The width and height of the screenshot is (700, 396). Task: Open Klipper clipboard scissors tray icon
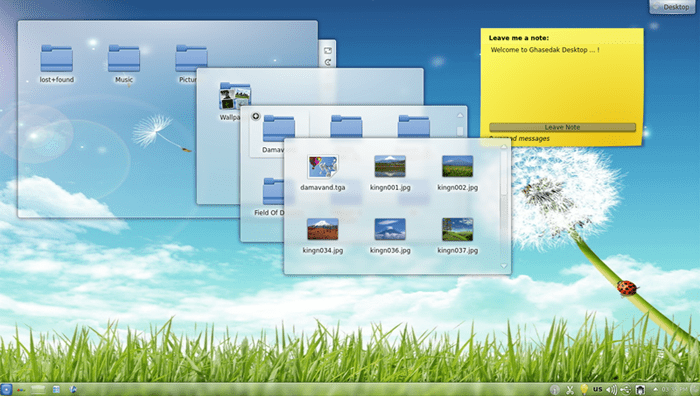click(570, 390)
